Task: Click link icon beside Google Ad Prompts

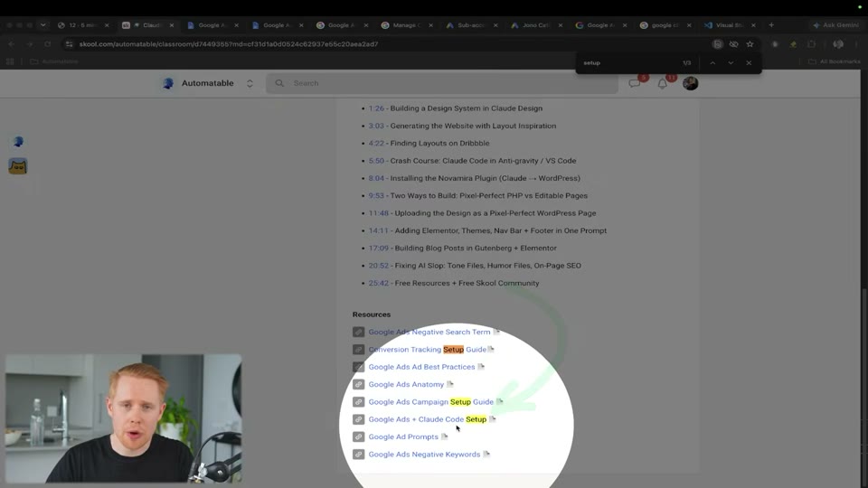Action: click(359, 437)
